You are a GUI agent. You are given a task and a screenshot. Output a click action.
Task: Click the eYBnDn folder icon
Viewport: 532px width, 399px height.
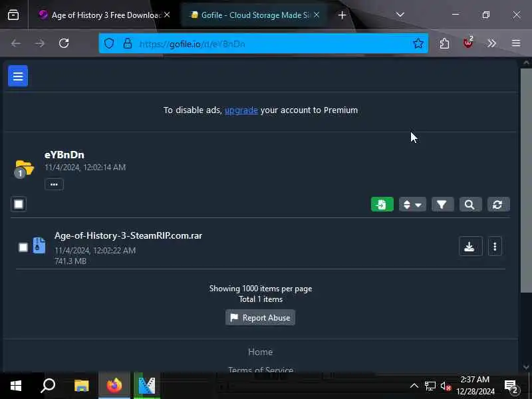pos(24,168)
